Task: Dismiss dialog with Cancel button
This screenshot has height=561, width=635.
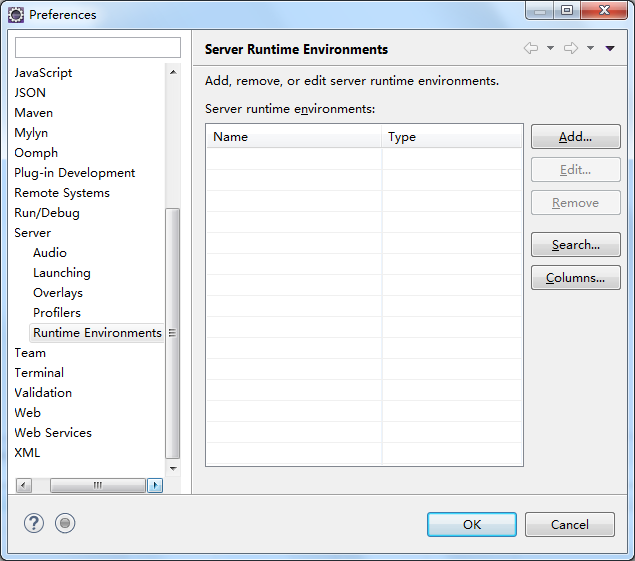Action: pos(569,524)
